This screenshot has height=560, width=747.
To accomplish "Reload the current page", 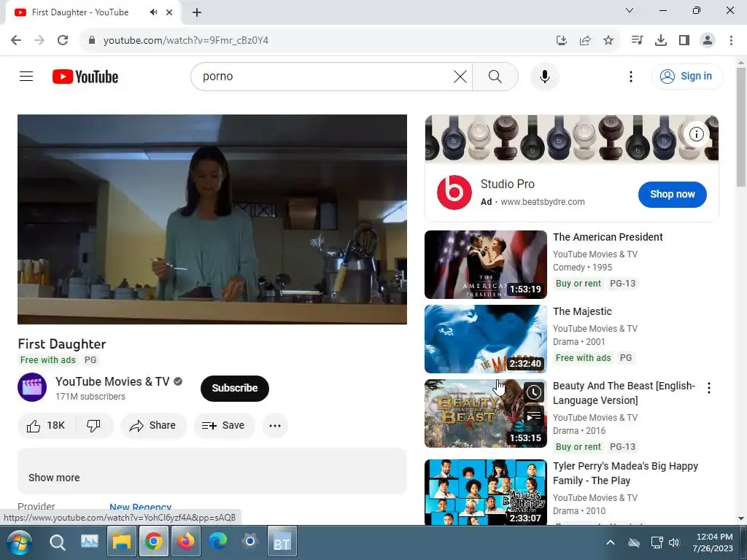I will pyautogui.click(x=63, y=40).
